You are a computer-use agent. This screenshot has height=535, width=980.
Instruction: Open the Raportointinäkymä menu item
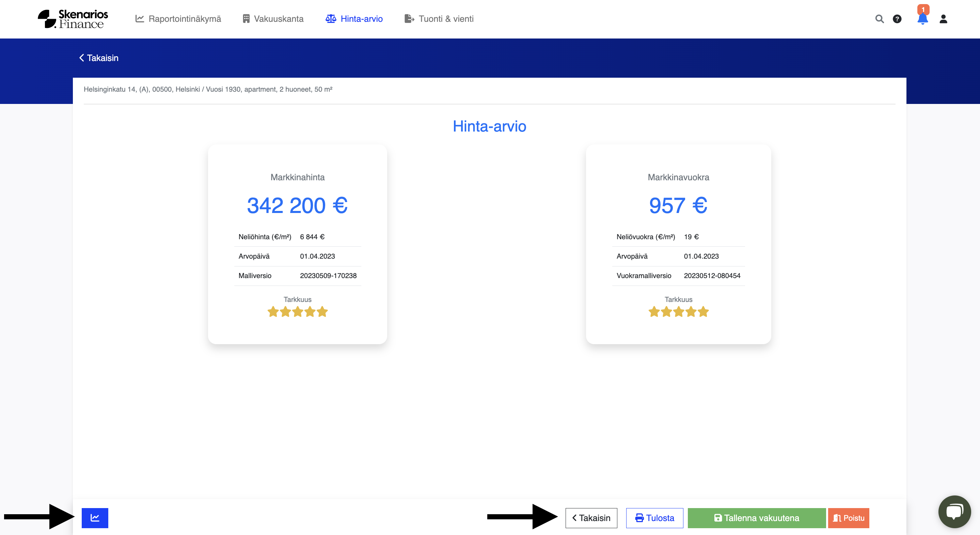pyautogui.click(x=178, y=19)
